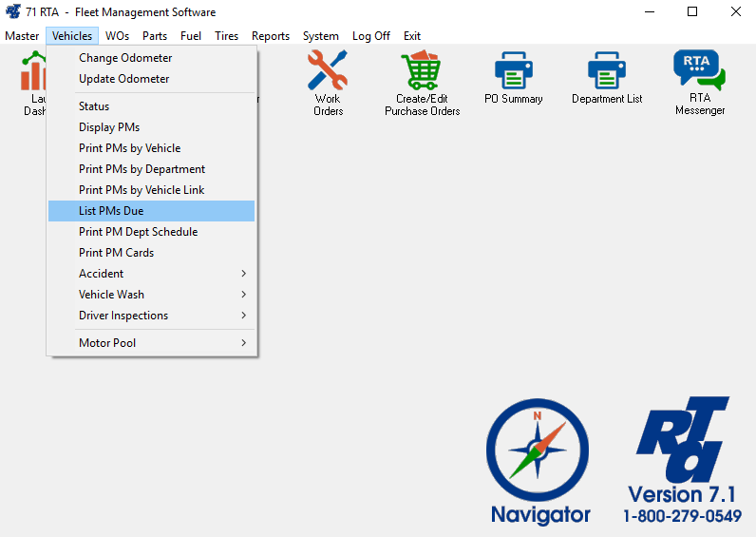Open the Work Orders wrench icon
This screenshot has height=537, width=756.
[x=328, y=71]
